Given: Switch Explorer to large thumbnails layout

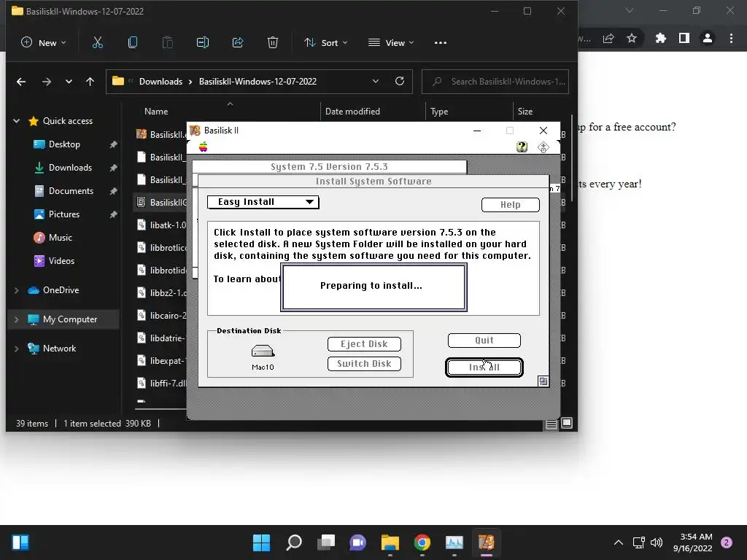Looking at the screenshot, I should [567, 423].
